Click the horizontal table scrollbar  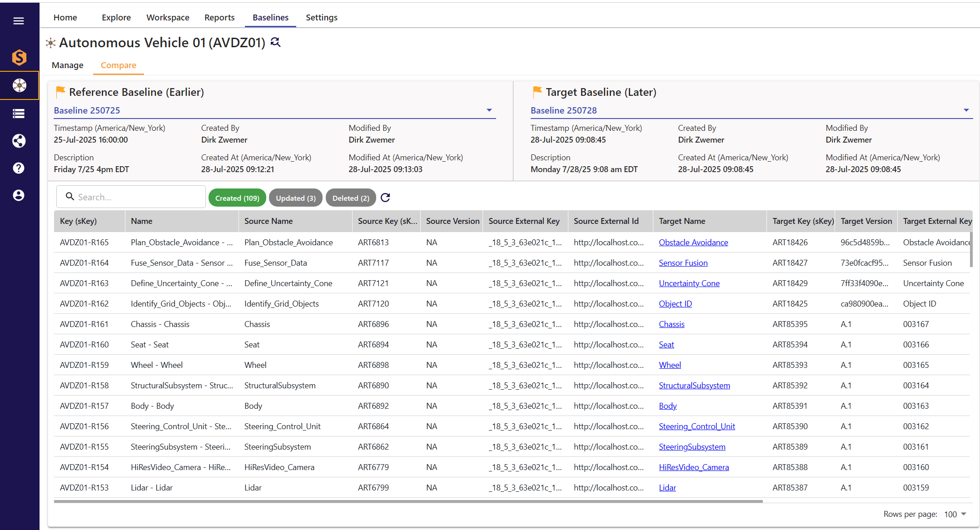[x=408, y=501]
